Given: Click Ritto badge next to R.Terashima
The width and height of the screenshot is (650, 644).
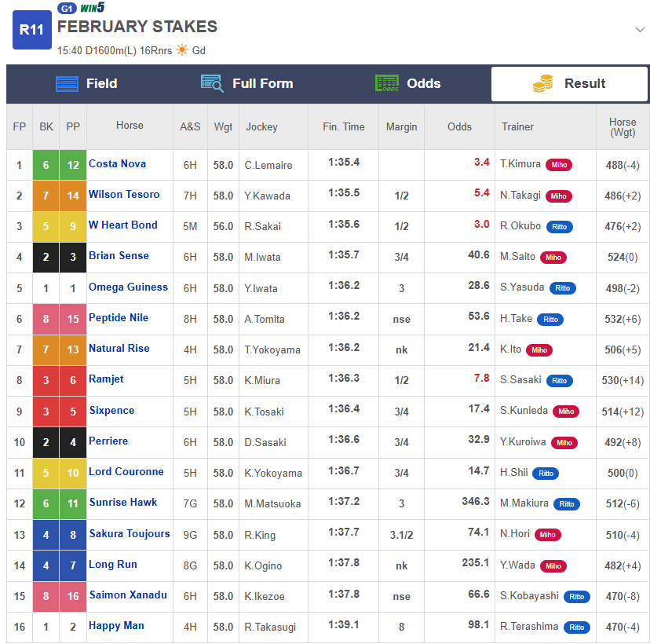Looking at the screenshot, I should [577, 628].
